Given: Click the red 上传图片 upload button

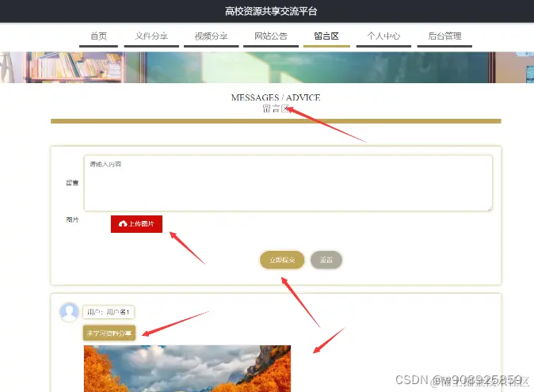Looking at the screenshot, I should click(136, 224).
